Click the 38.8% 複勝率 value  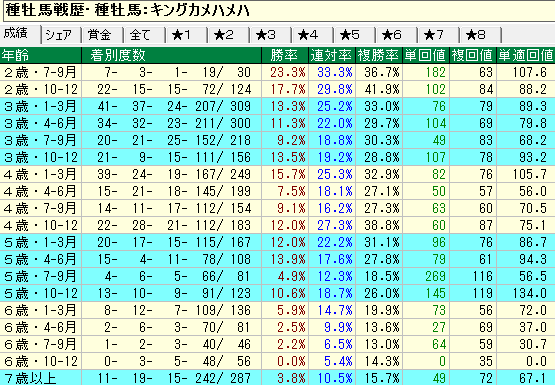click(382, 225)
